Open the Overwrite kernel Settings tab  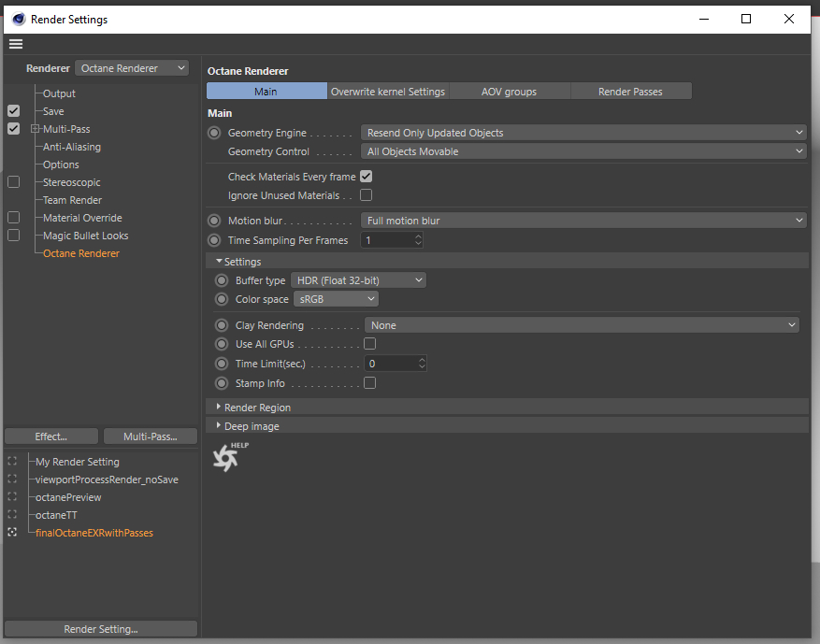click(x=388, y=92)
